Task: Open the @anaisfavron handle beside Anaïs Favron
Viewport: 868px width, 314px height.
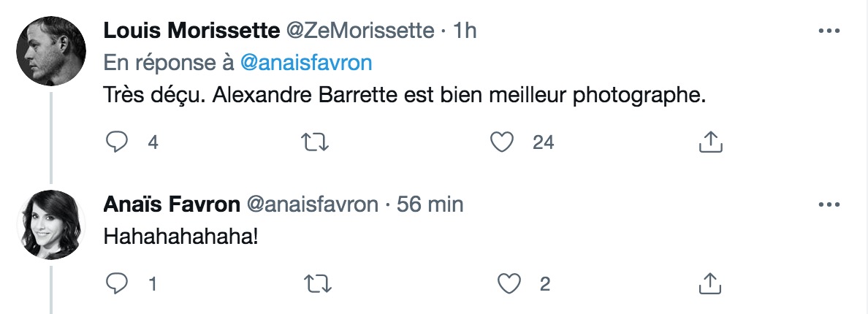Action: coord(312,204)
